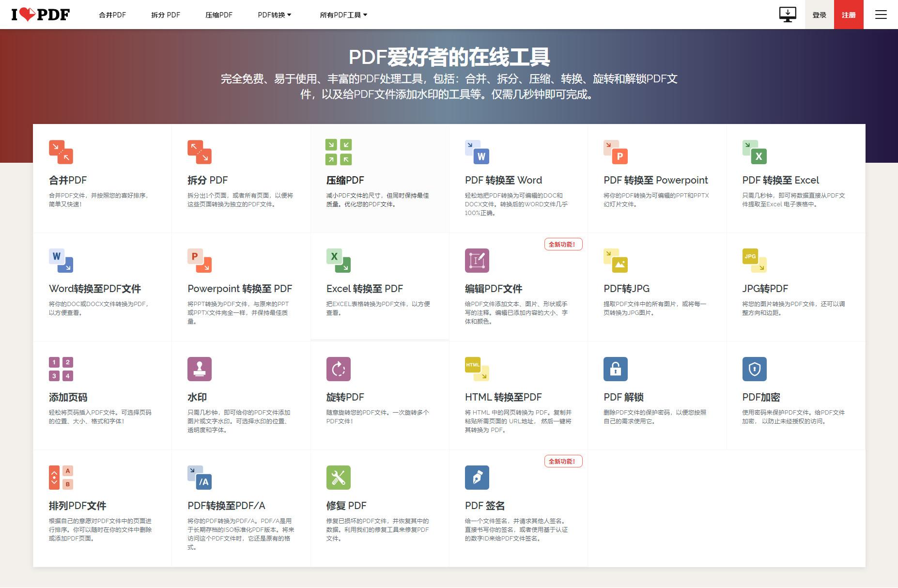This screenshot has width=898, height=588.
Task: Select the 合并PDF merge tool icon
Action: coord(61,152)
